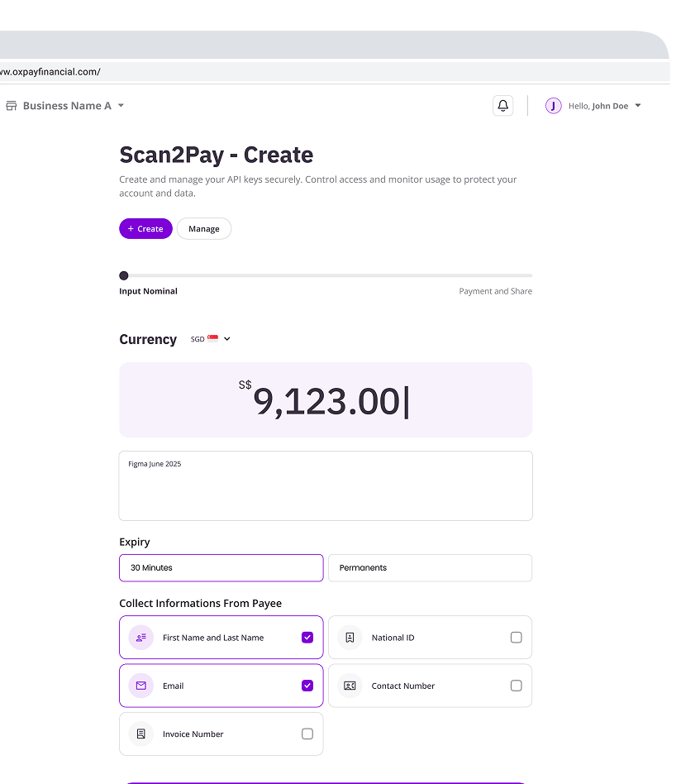The height and width of the screenshot is (784, 700).
Task: Open the notifications bell icon
Action: (502, 106)
